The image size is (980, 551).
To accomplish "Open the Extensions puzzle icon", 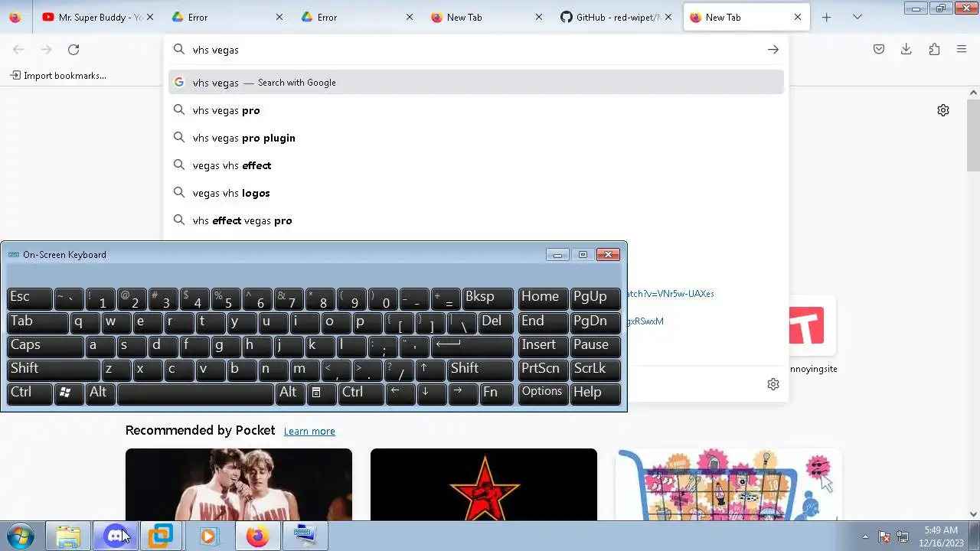I will (934, 50).
